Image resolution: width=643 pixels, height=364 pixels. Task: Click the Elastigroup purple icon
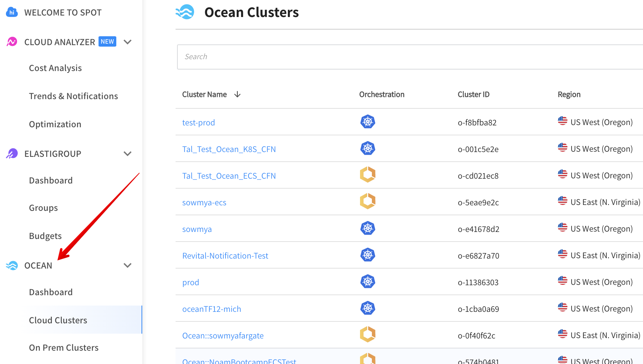pyautogui.click(x=12, y=154)
